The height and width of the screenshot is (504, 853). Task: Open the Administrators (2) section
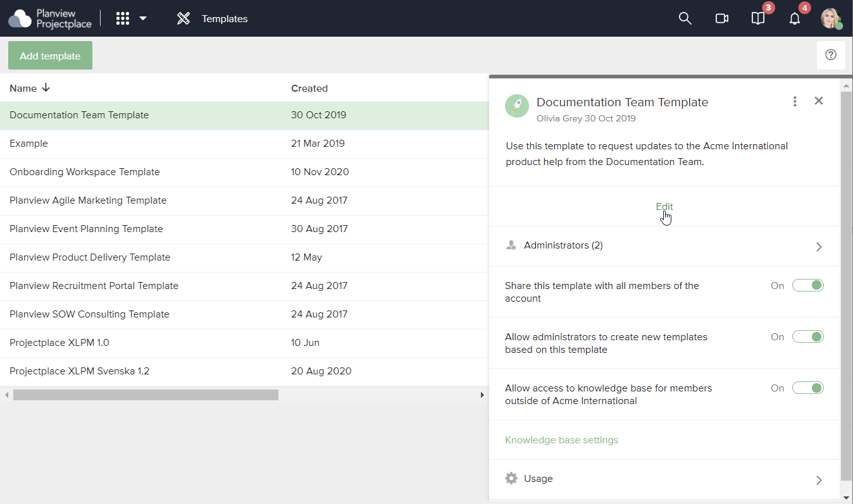tap(664, 246)
